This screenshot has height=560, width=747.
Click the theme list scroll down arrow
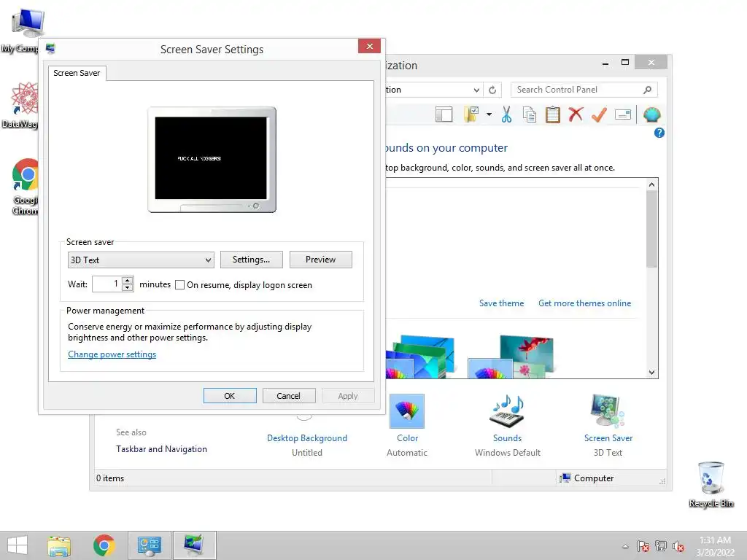[651, 373]
